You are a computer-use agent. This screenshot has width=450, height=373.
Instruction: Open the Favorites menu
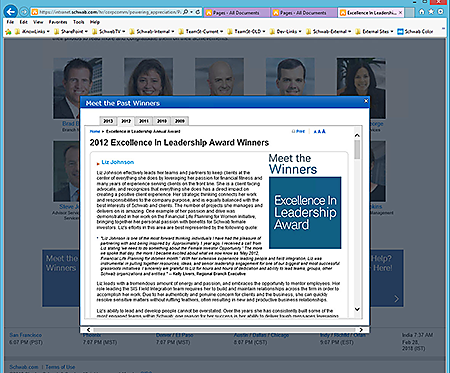(58, 22)
